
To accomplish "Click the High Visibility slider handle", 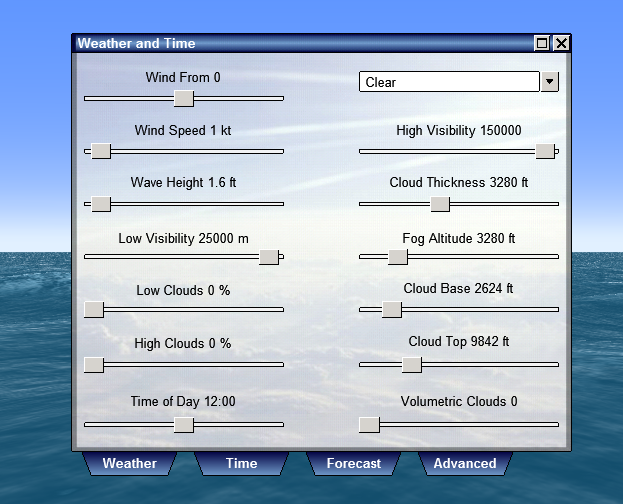I will click(545, 151).
